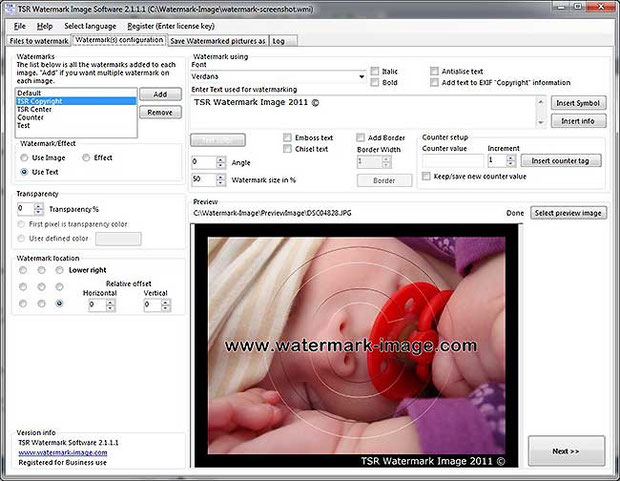Screen dimensions: 620x481
Task: Switch to Save Watermarked pictures as tab
Action: (218, 41)
